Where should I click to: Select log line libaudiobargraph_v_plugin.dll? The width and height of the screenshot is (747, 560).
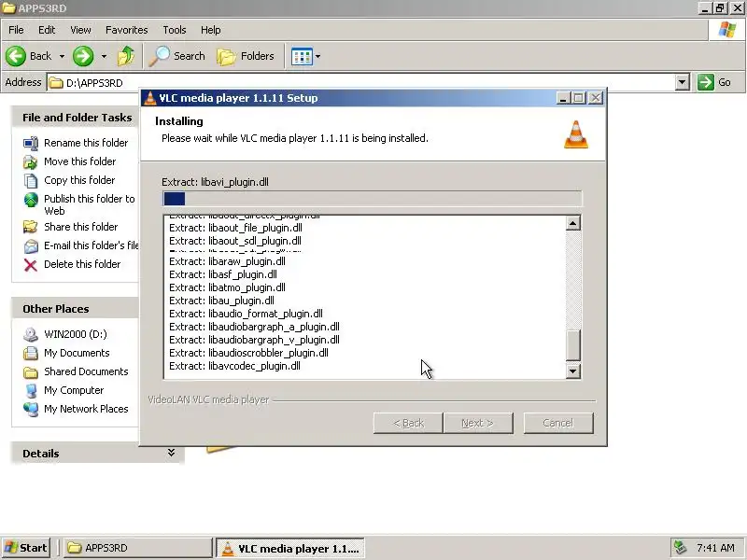254,340
